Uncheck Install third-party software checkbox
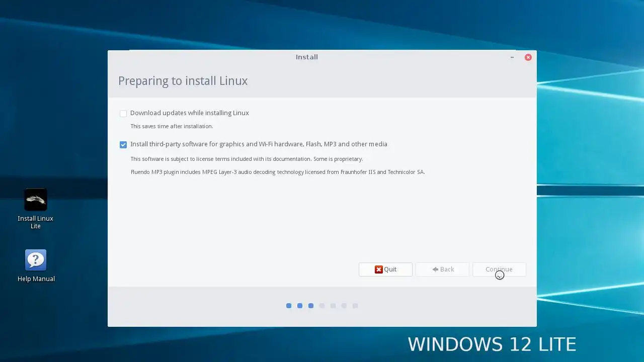This screenshot has height=362, width=644. (x=123, y=145)
